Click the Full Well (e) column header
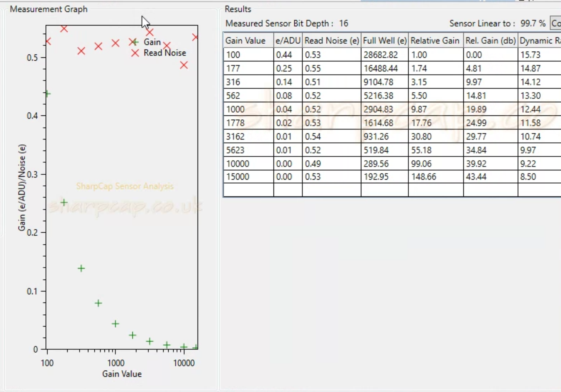This screenshot has height=392, width=561. click(x=385, y=40)
